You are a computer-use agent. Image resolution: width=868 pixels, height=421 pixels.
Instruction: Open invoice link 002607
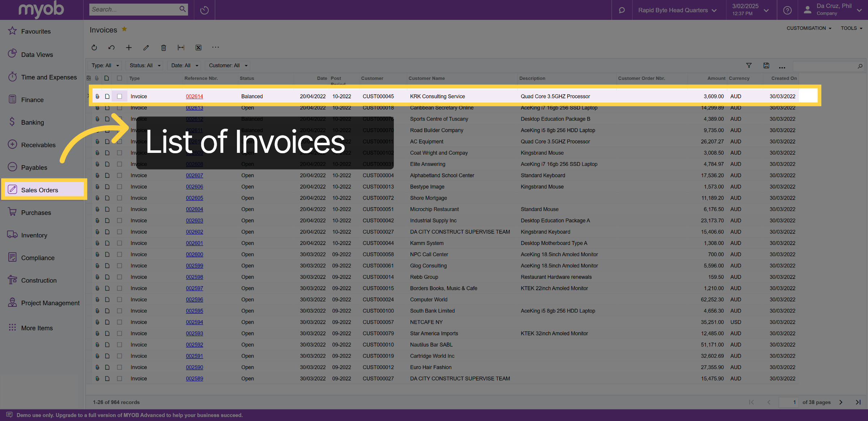coord(194,175)
